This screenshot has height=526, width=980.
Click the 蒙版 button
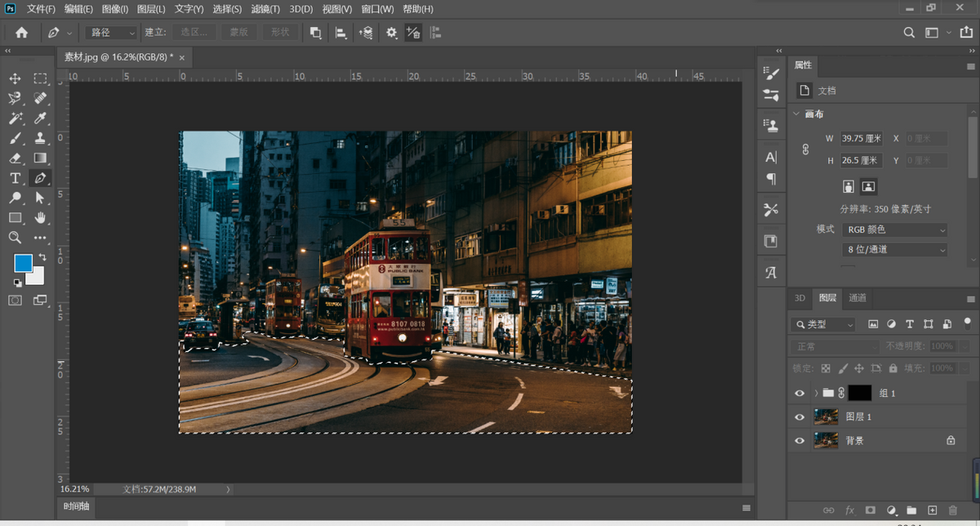pos(238,33)
